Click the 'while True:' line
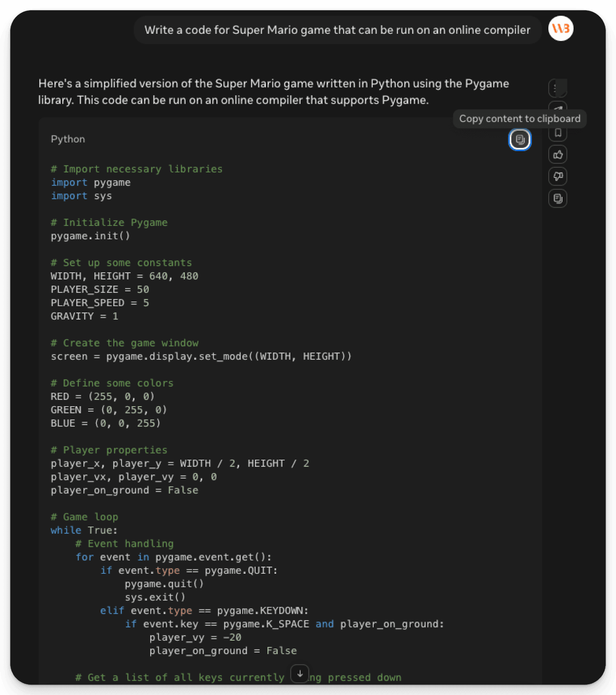Viewport: 616px width, 695px height. click(84, 530)
